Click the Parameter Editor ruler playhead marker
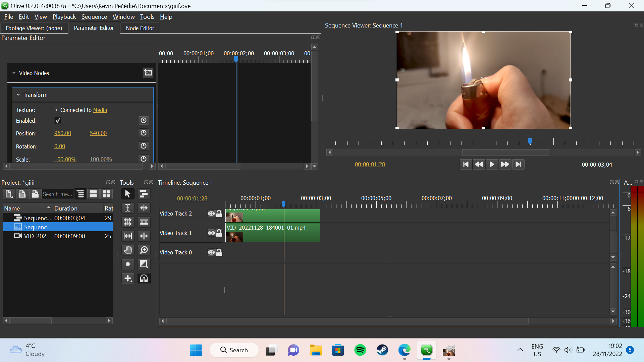 [236, 59]
